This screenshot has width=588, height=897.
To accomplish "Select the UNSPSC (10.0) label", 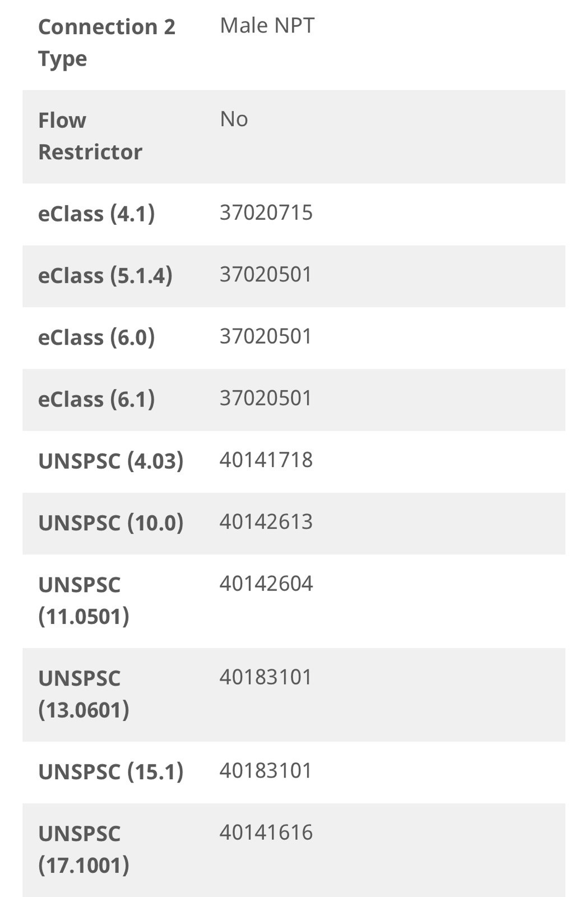I will (111, 523).
